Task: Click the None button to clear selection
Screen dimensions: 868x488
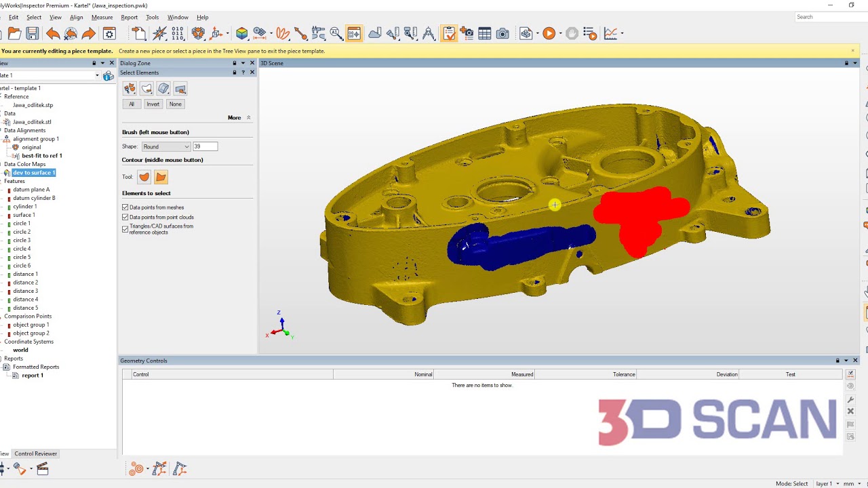Action: [x=175, y=104]
